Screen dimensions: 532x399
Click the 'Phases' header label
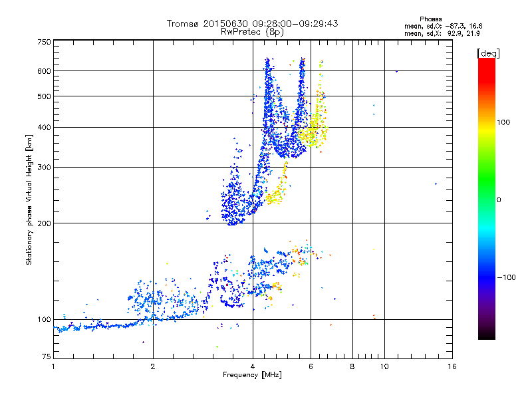[x=430, y=19]
